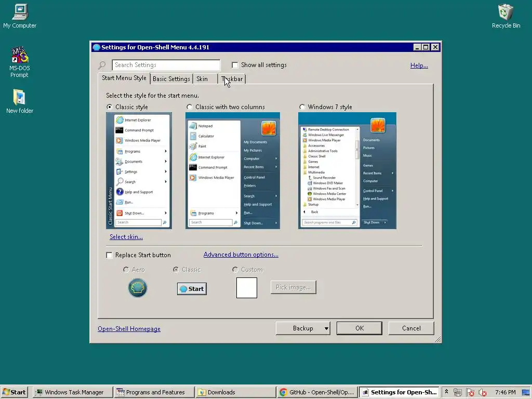Select Classic with two columns radio button
The height and width of the screenshot is (399, 532).
point(189,107)
